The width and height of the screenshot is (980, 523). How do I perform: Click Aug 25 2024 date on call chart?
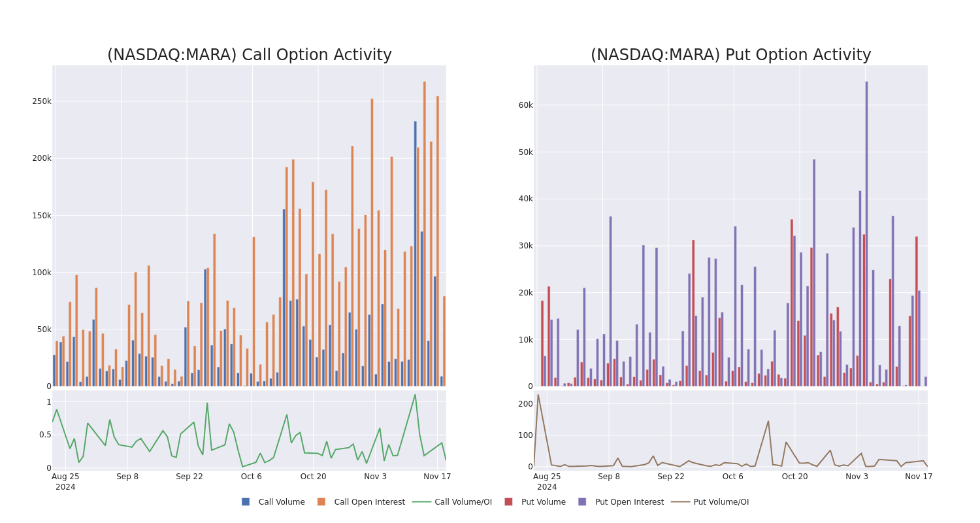point(65,482)
